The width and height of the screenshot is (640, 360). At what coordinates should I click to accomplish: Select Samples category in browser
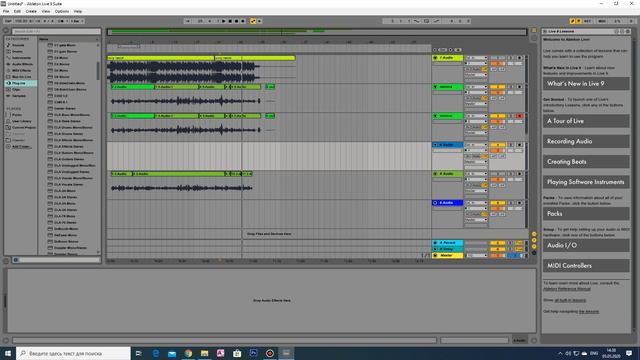tap(19, 96)
